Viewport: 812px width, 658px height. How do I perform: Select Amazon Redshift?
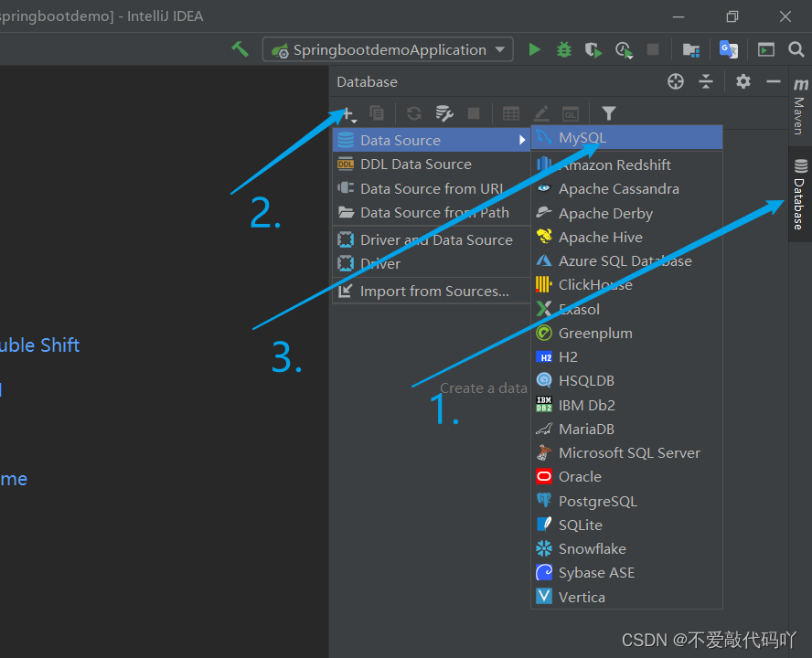point(626,164)
